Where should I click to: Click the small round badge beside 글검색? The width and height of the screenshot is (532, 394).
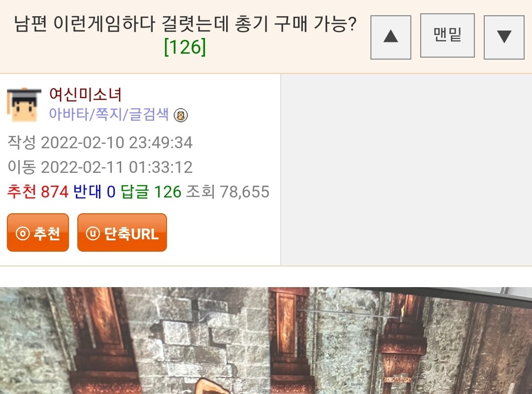(x=180, y=115)
